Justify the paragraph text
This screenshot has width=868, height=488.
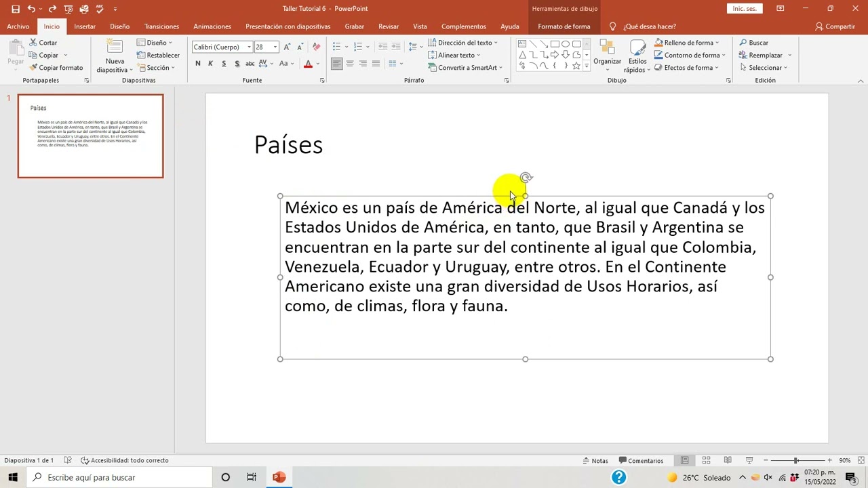[376, 64]
